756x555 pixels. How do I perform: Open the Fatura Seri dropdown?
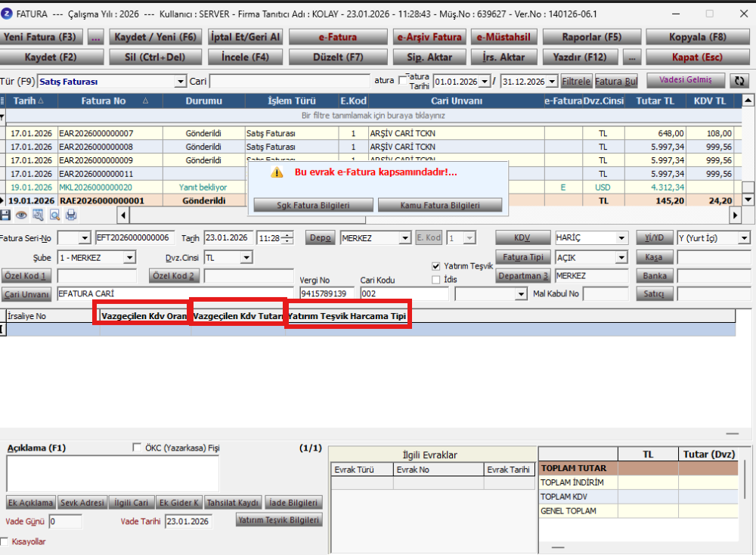pyautogui.click(x=85, y=237)
